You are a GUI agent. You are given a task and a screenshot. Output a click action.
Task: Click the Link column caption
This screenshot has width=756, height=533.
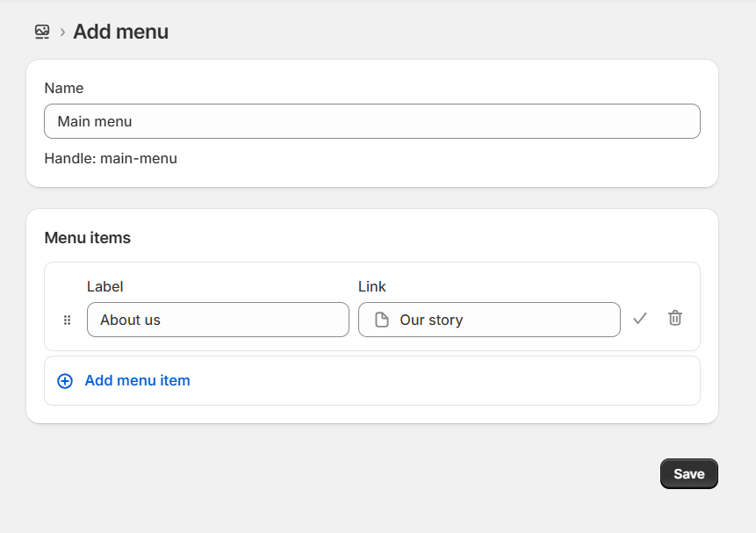[372, 287]
